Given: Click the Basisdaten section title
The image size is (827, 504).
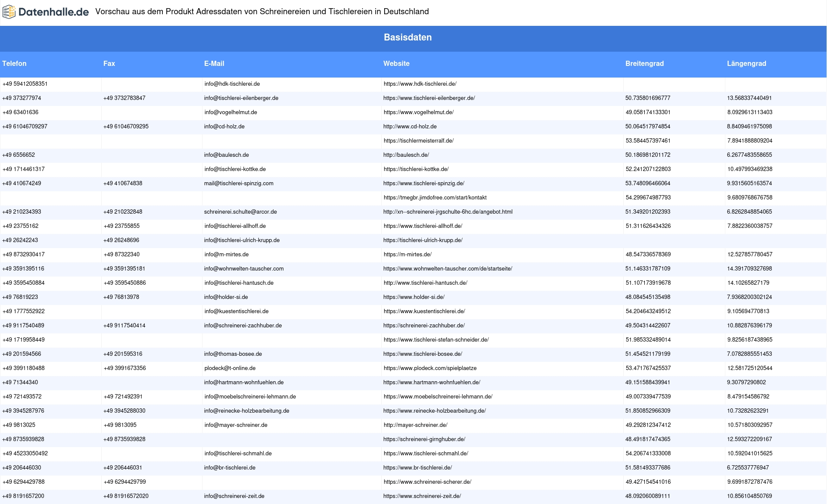Looking at the screenshot, I should point(408,37).
